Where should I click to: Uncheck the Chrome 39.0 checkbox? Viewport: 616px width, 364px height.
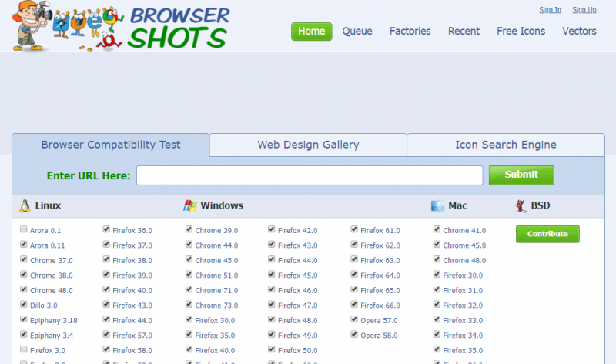189,229
